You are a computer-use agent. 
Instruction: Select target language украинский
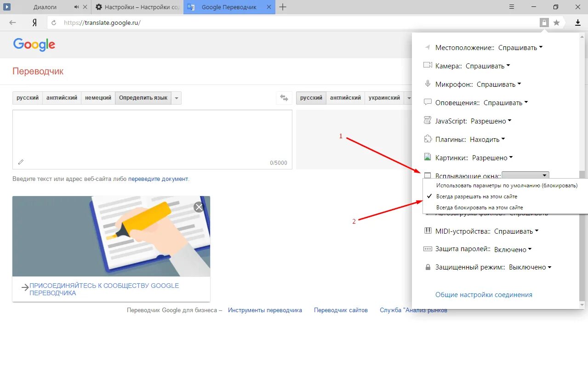pyautogui.click(x=384, y=98)
